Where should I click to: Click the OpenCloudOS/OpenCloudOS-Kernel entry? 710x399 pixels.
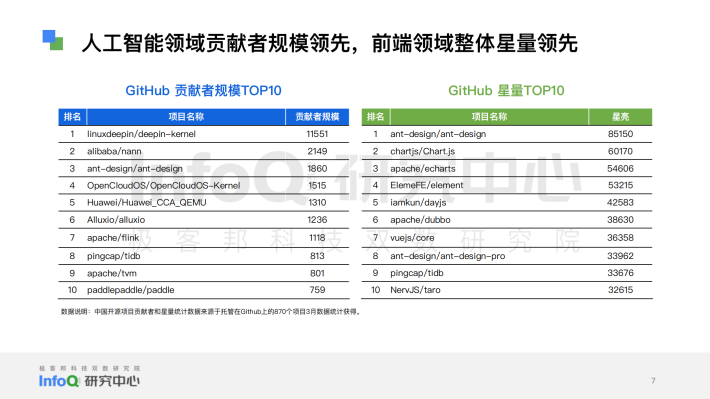pos(163,186)
